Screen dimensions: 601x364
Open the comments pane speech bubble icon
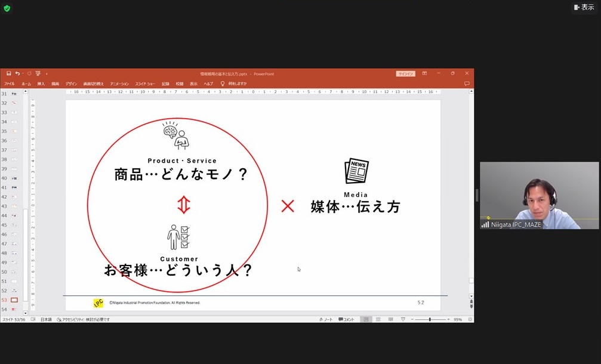click(x=467, y=84)
